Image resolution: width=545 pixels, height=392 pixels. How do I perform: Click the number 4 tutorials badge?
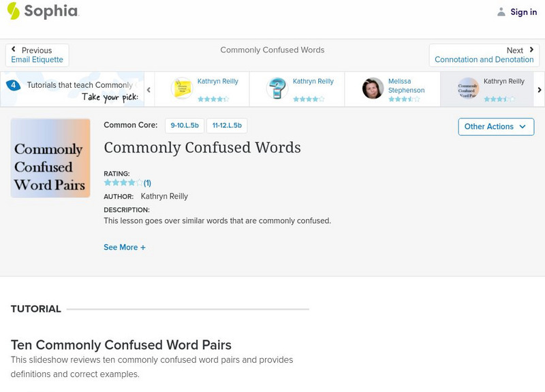[x=13, y=85]
